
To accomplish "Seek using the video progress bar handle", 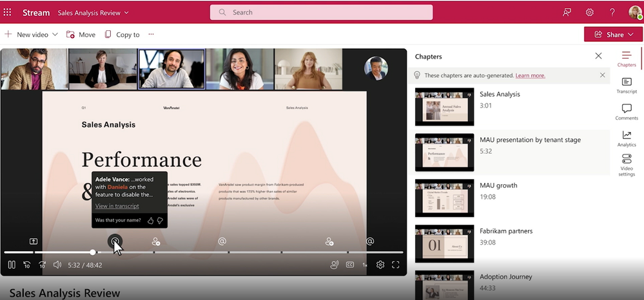I will pyautogui.click(x=93, y=252).
